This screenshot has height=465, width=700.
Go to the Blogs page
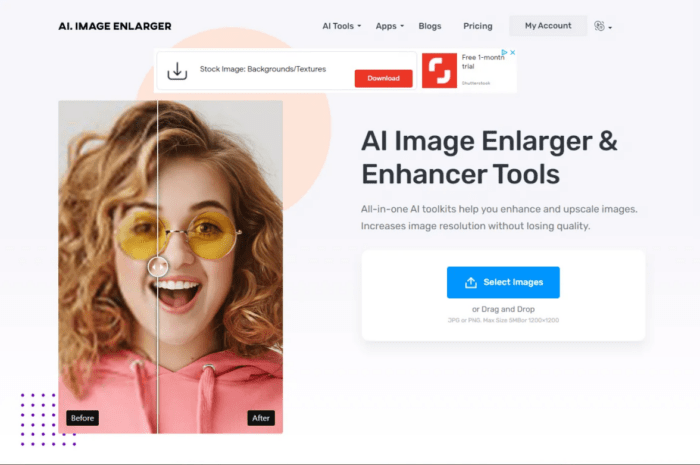pyautogui.click(x=430, y=26)
